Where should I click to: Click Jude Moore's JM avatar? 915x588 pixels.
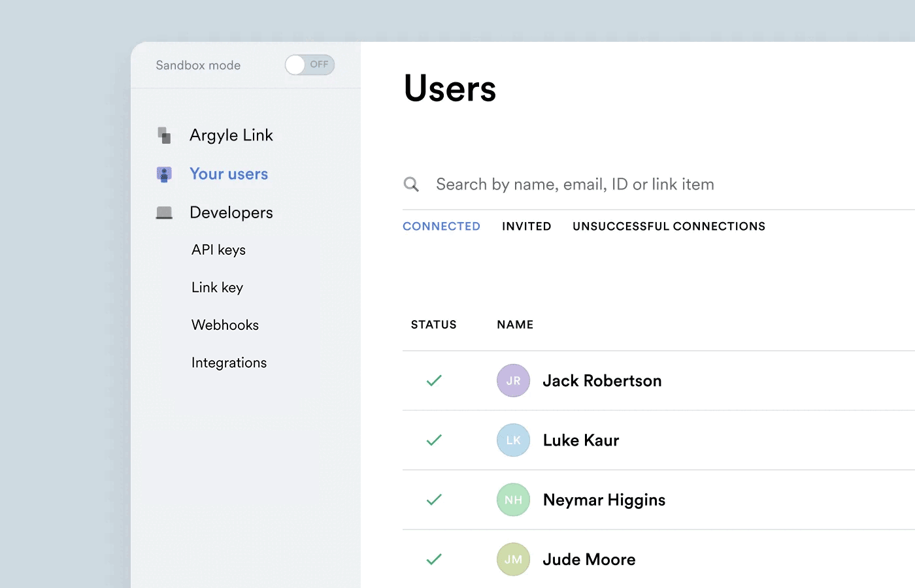[513, 559]
